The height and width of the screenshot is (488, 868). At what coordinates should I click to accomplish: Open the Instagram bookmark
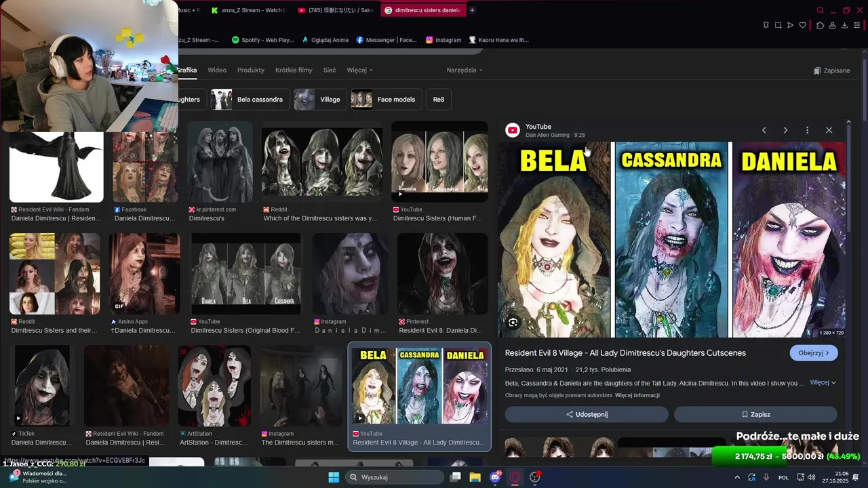(443, 40)
